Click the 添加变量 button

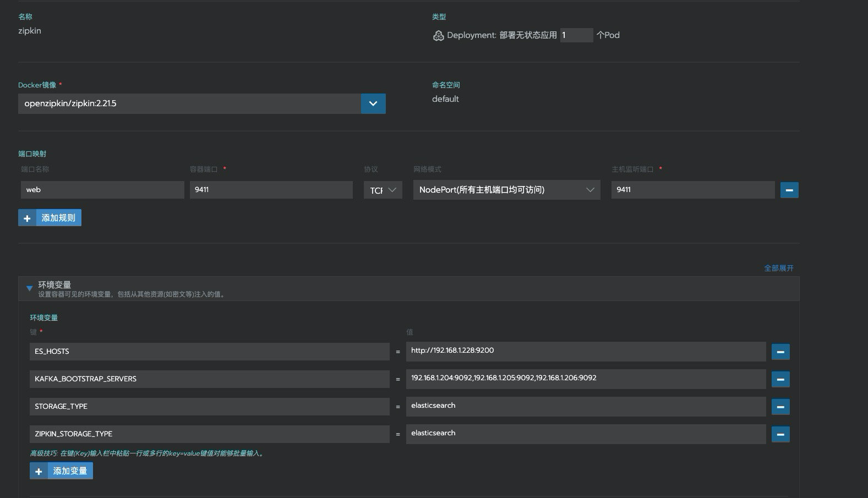coord(61,471)
